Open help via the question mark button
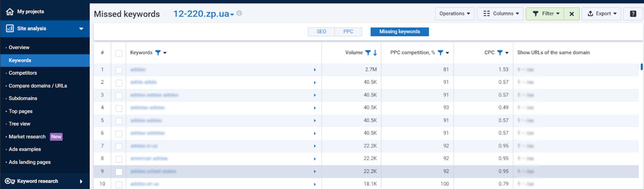Screen dimensions: 644x189 (x=633, y=14)
